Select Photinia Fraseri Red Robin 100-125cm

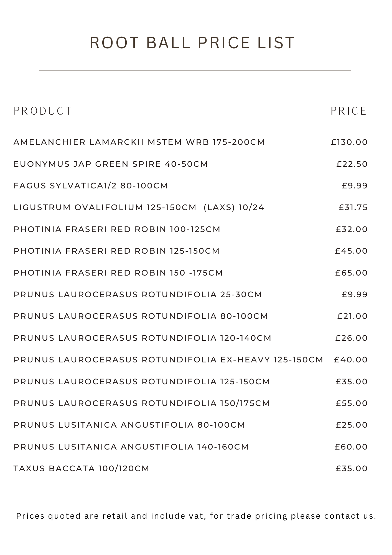pyautogui.click(x=117, y=229)
